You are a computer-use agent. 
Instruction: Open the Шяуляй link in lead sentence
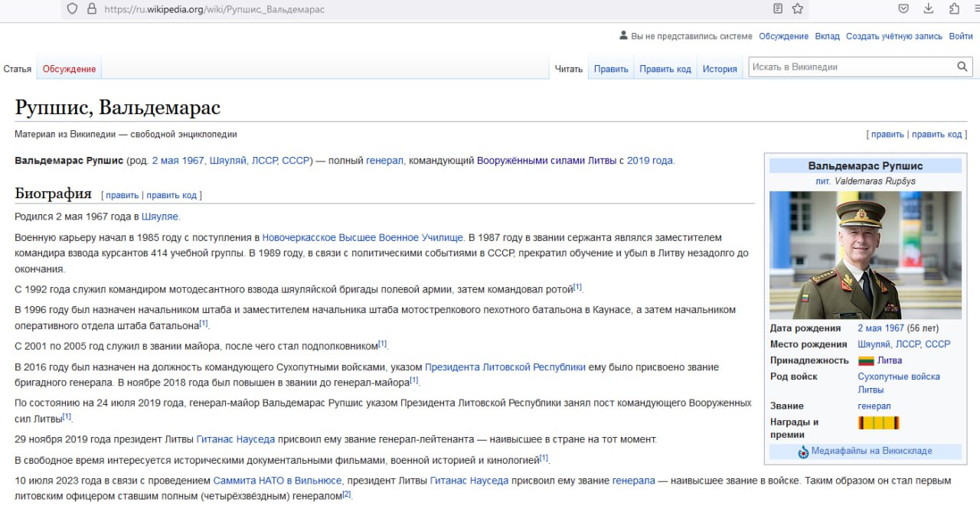pos(227,161)
